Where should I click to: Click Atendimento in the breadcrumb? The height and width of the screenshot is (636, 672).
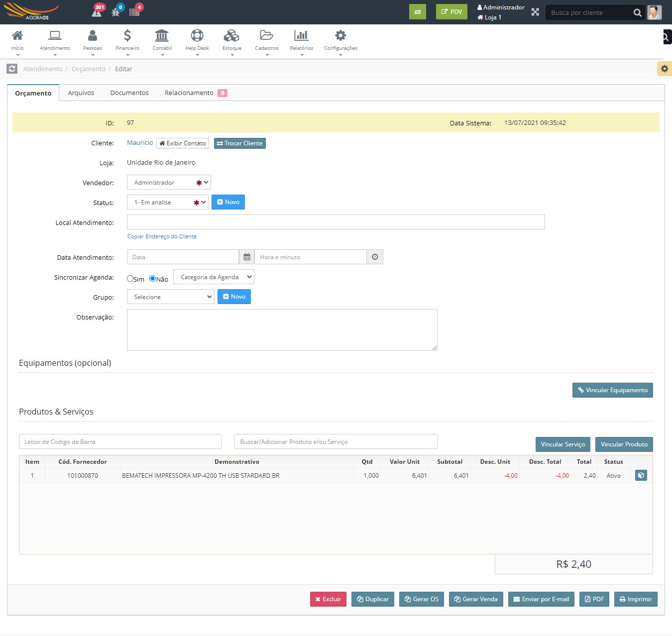(43, 69)
